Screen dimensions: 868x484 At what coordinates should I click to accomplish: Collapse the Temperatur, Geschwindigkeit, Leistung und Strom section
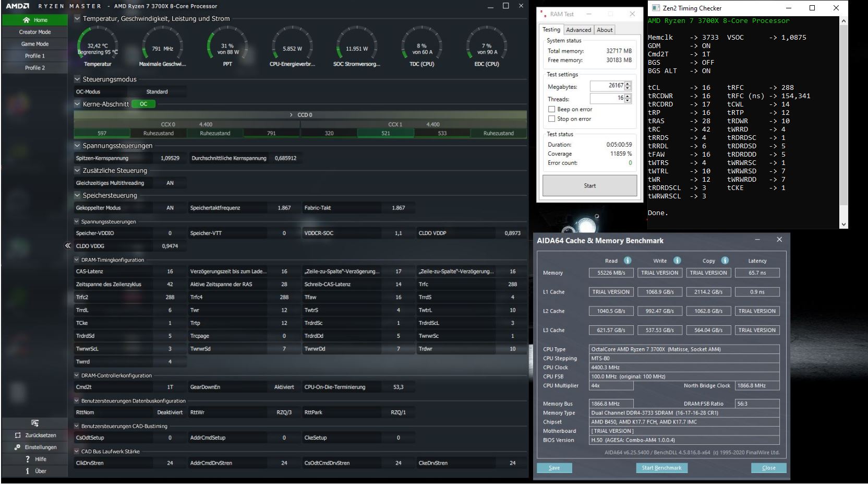pos(77,18)
